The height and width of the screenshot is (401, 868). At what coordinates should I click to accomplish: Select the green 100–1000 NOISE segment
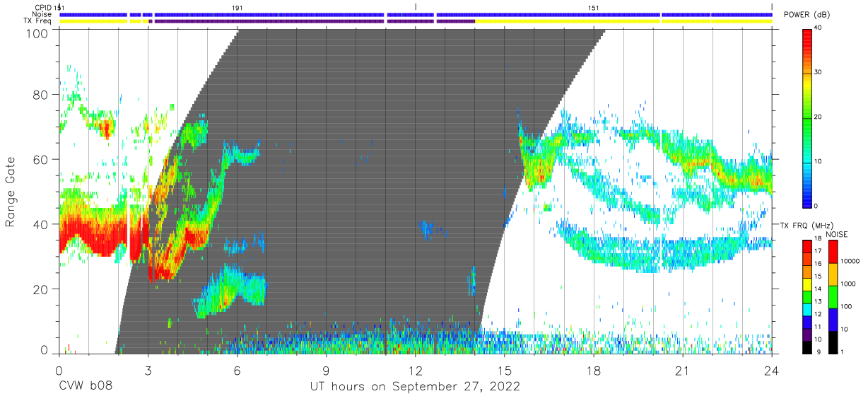(x=833, y=296)
